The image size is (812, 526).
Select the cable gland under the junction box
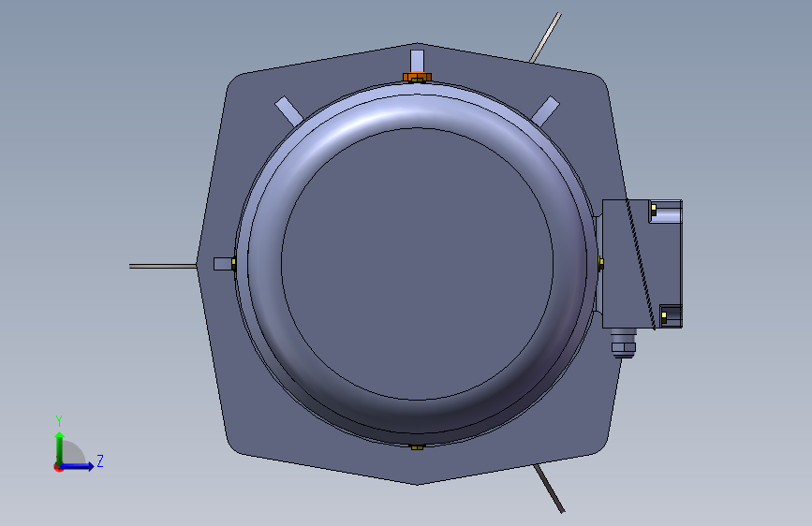[624, 343]
